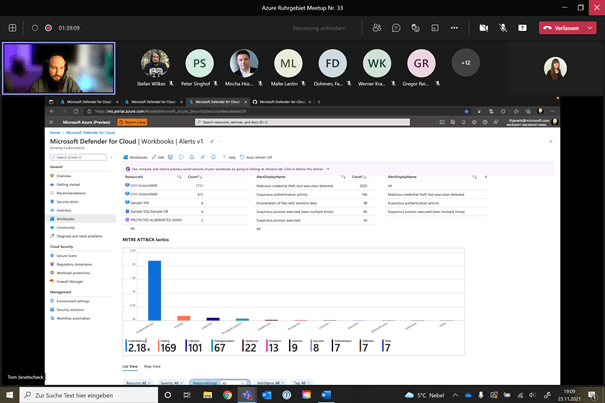605x403 pixels.
Task: Open the Azure portal hamburger menu
Action: click(51, 122)
